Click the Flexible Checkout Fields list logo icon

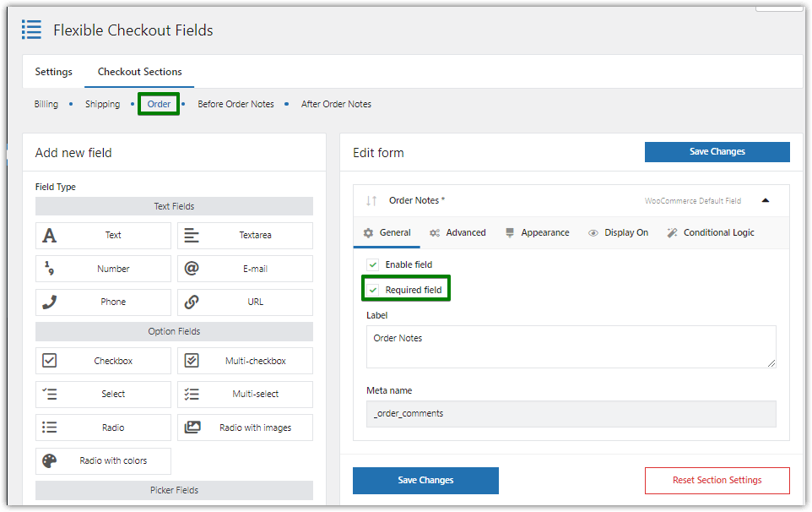click(31, 30)
